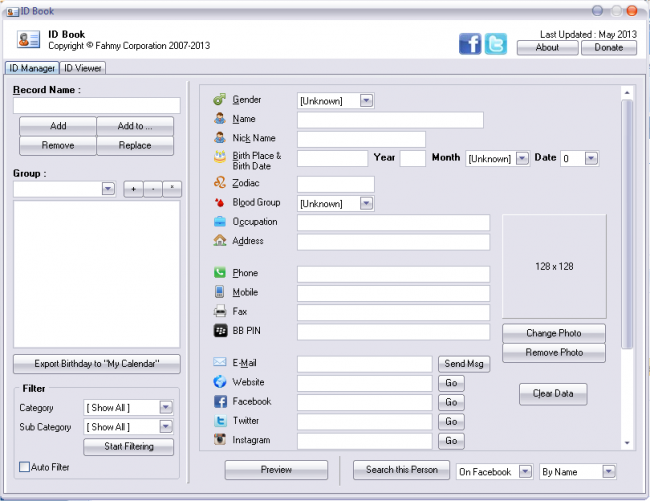Viewport: 650px width, 501px height.
Task: Open the birth Date dropdown
Action: point(592,158)
